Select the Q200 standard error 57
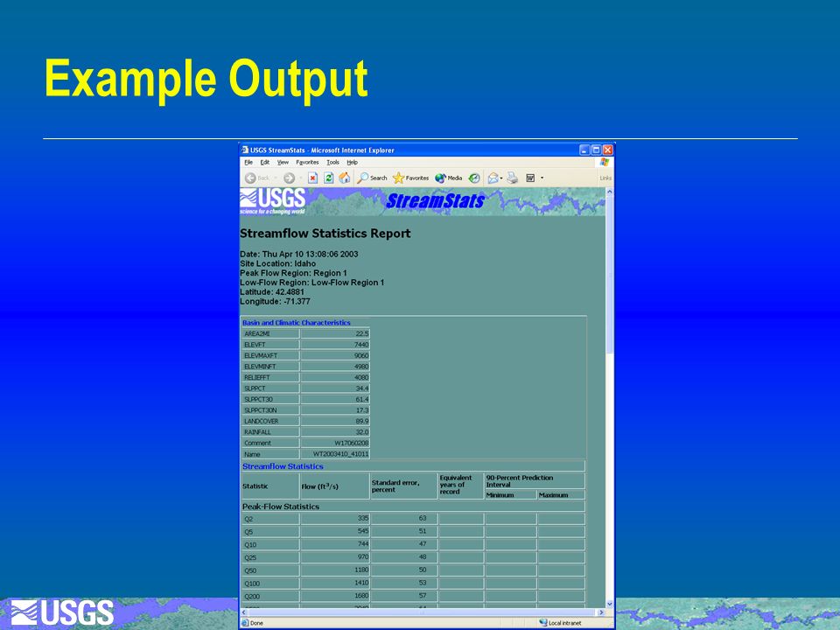This screenshot has height=630, width=840. point(423,596)
